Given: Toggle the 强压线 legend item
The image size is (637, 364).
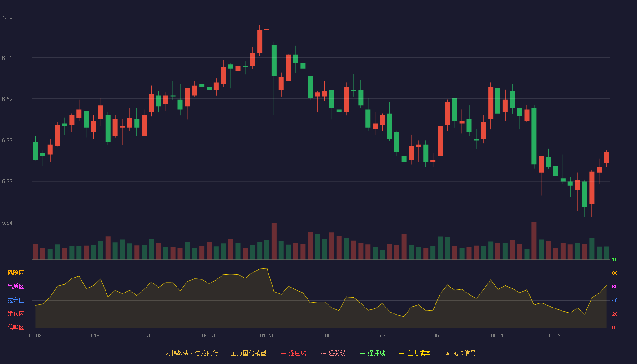Looking at the screenshot, I should (x=293, y=353).
